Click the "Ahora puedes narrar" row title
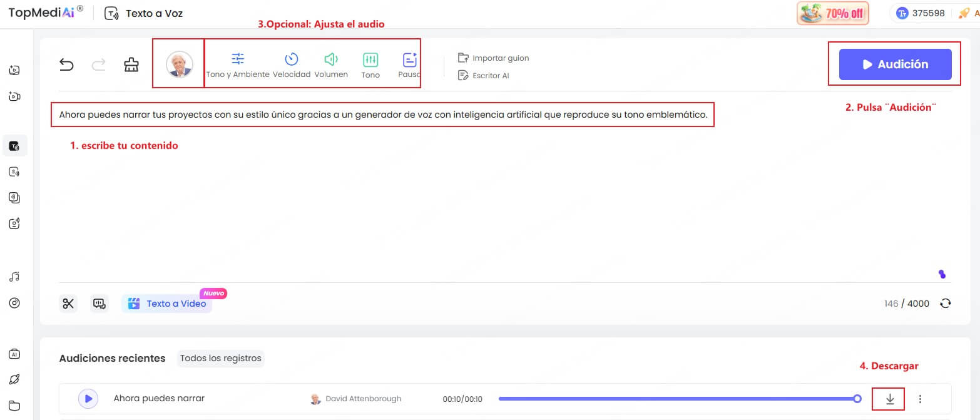980x420 pixels. (159, 398)
